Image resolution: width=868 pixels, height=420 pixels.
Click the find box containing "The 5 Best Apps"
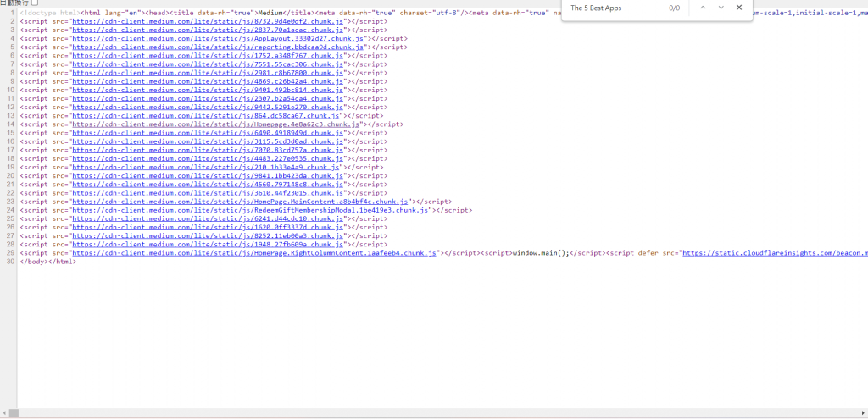point(615,8)
